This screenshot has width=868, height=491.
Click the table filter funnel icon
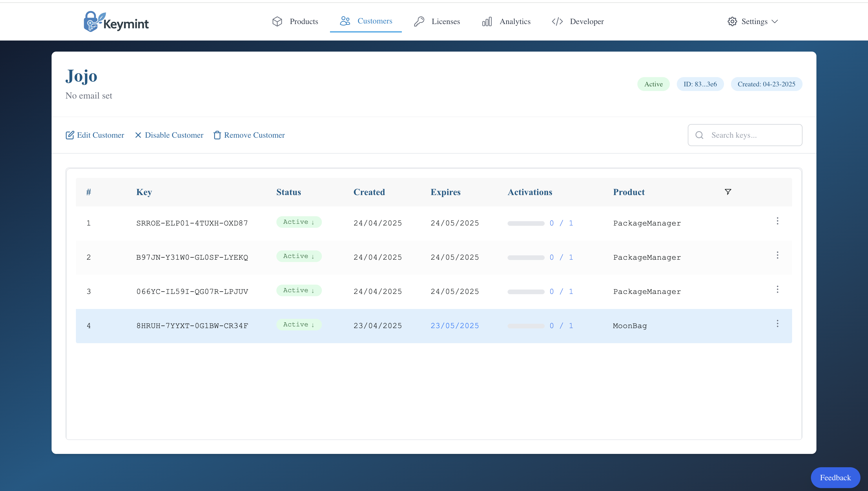[x=728, y=192]
